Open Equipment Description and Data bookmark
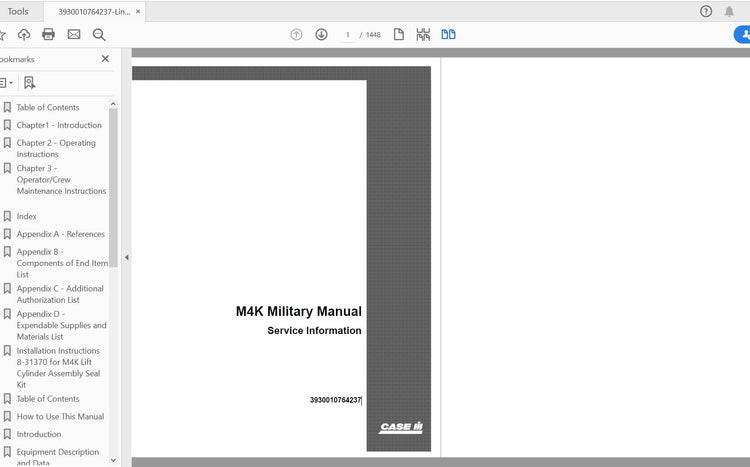 [x=57, y=456]
